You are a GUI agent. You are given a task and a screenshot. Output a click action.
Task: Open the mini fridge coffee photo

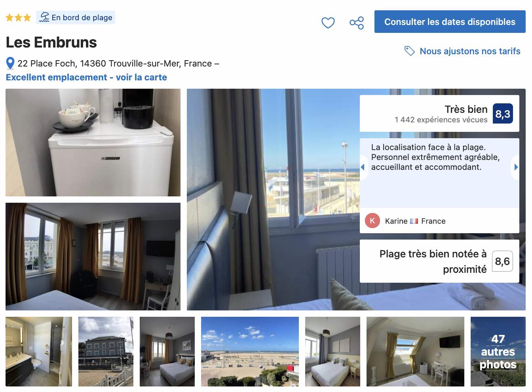click(93, 143)
